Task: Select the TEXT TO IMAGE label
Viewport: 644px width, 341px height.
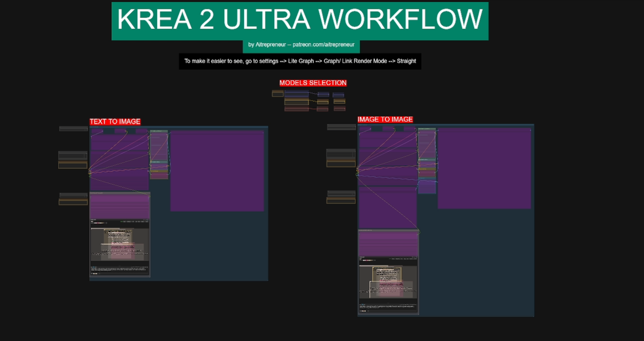Action: coord(115,122)
